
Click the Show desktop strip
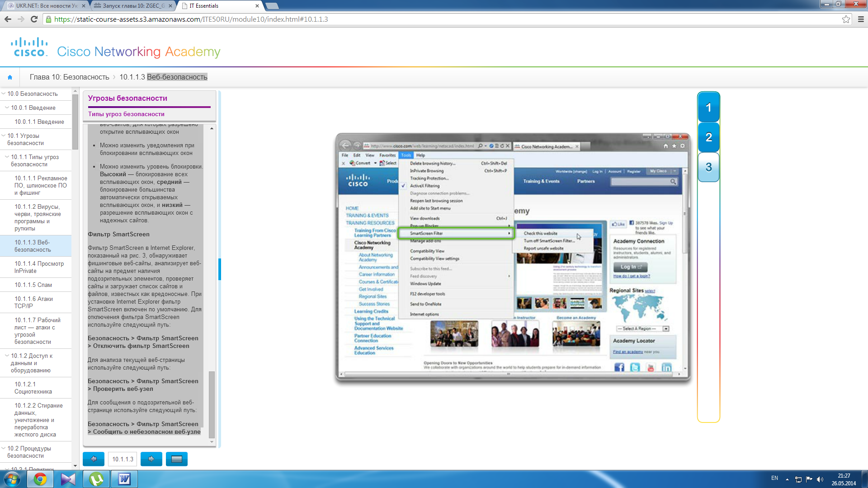(865, 479)
